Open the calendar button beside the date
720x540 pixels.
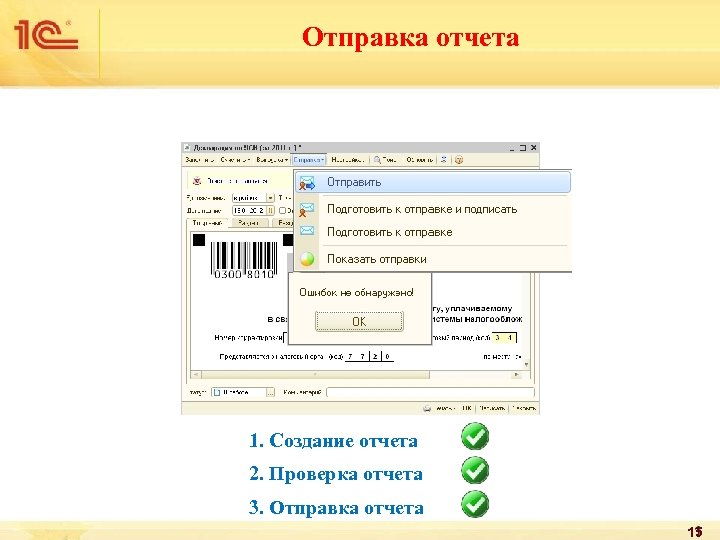[270, 210]
